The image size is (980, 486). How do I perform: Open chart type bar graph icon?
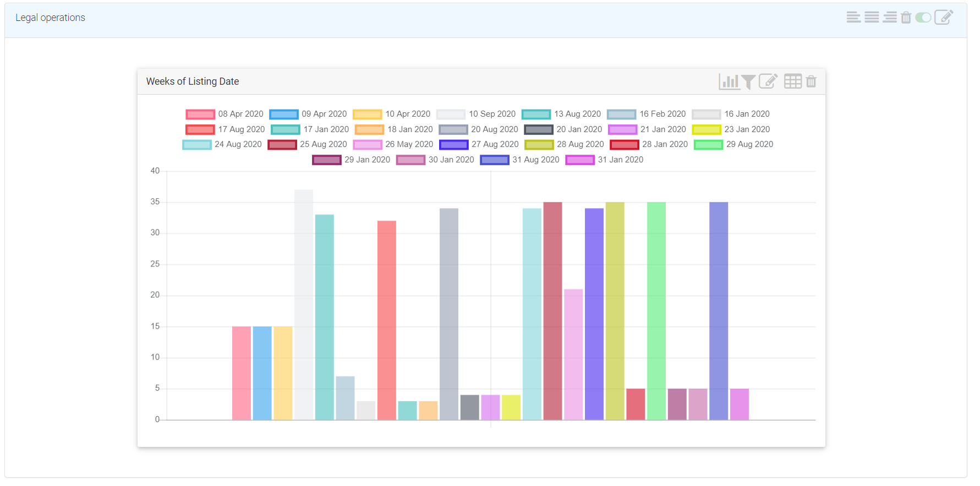point(729,81)
